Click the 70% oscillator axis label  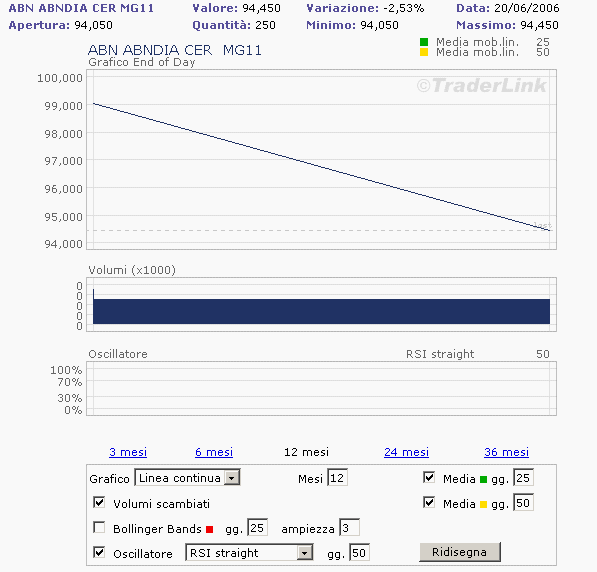(x=70, y=382)
